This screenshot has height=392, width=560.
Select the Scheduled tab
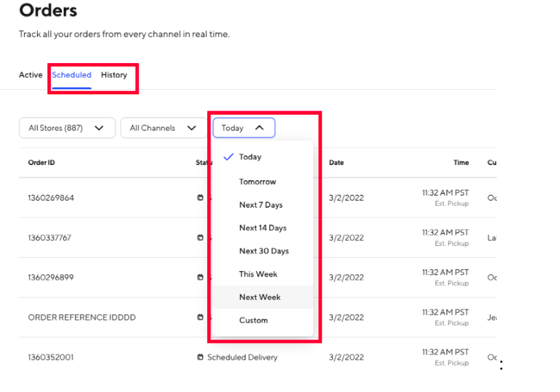(x=72, y=75)
